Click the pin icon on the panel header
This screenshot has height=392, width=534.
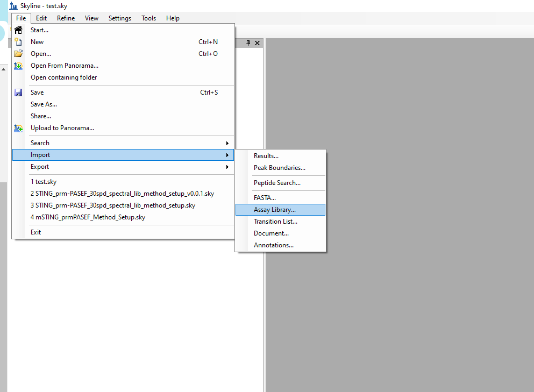(x=248, y=43)
